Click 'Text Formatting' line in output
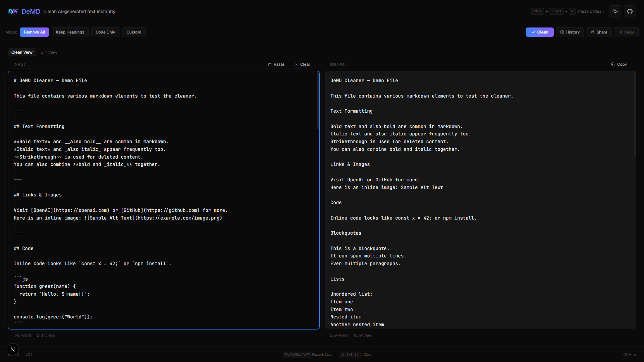Viewport: 644px width, 362px height. (352, 111)
